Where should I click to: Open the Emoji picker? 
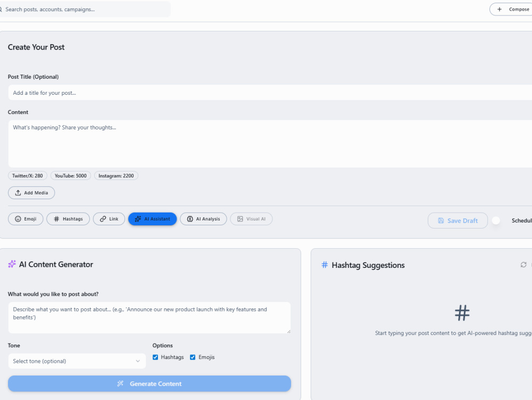(x=26, y=219)
